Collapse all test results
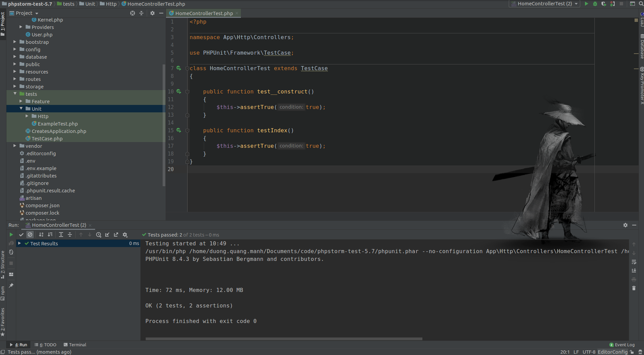The width and height of the screenshot is (644, 355). click(70, 235)
